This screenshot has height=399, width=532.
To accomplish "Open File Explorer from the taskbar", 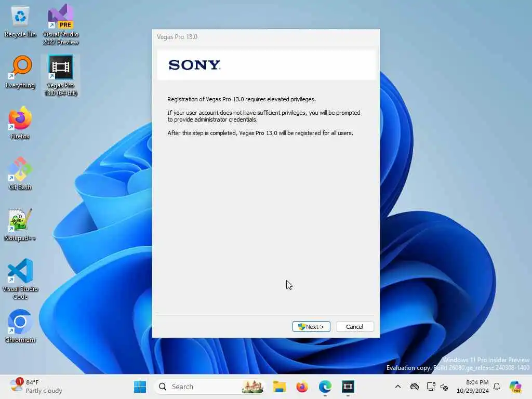I will 279,387.
